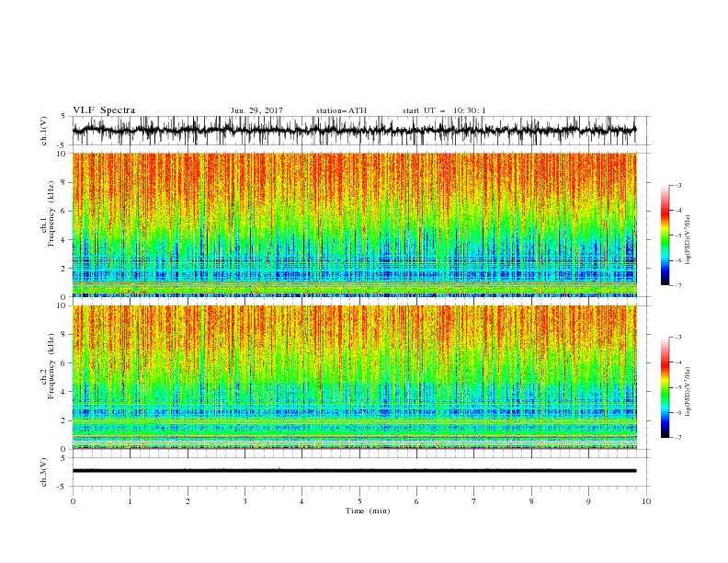Screen dimensions: 728x563
Task: Click the '4' kHz tick on ch.1 axis
Action: 64,240
